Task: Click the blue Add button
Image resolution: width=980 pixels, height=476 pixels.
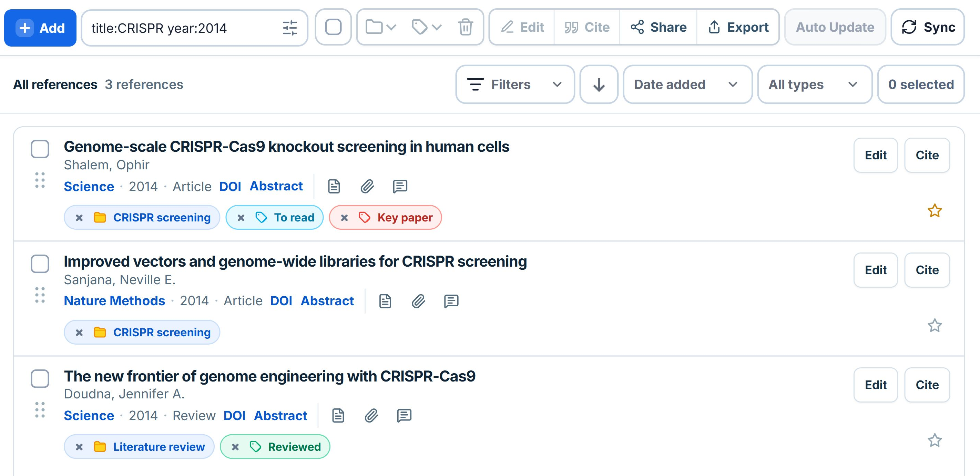Action: [40, 28]
